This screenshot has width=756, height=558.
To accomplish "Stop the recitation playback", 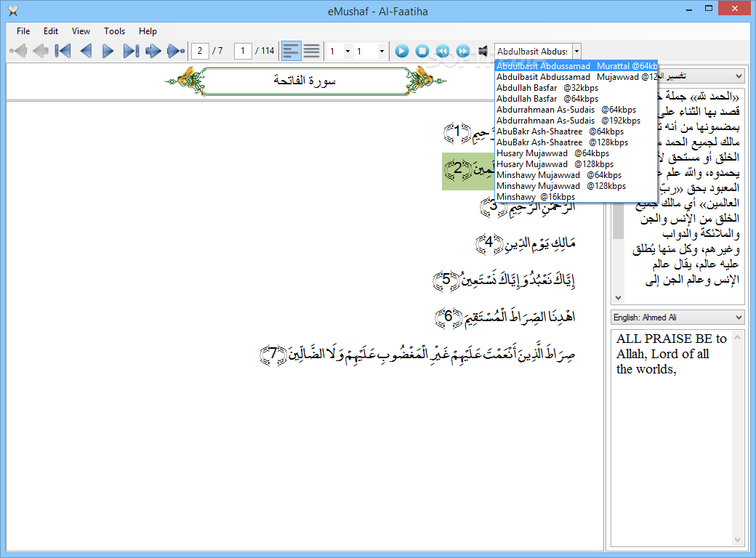I will 422,51.
